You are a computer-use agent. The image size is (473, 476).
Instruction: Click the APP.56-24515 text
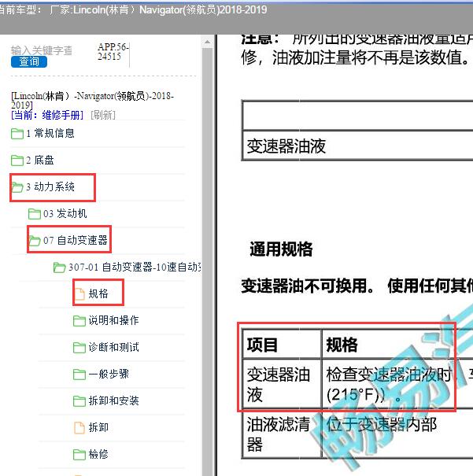(113, 51)
